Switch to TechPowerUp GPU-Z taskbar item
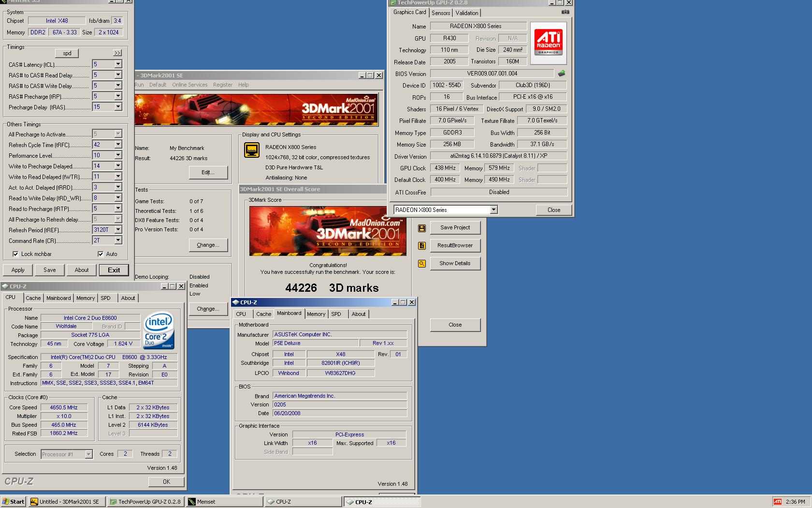This screenshot has height=508, width=812. click(146, 502)
